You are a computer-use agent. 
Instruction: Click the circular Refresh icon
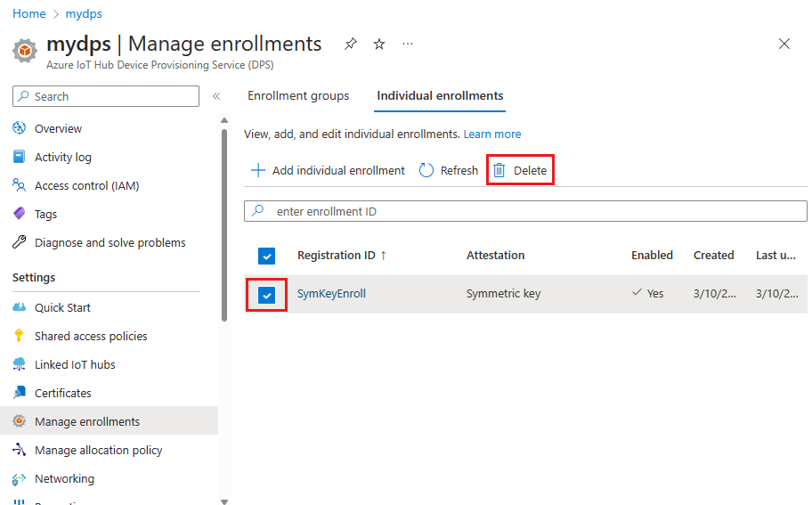(x=426, y=170)
